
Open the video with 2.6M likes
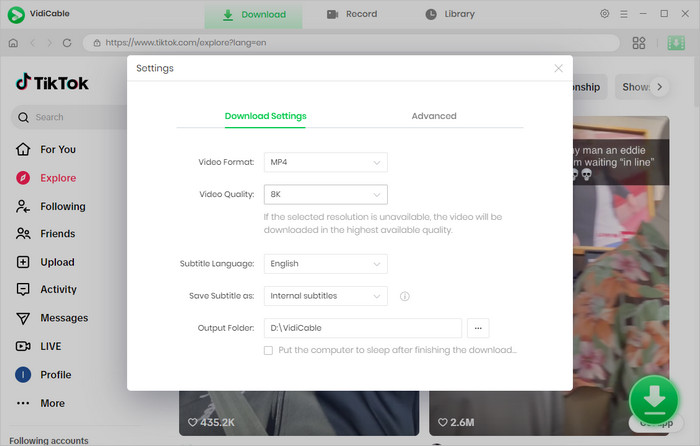pos(549,413)
